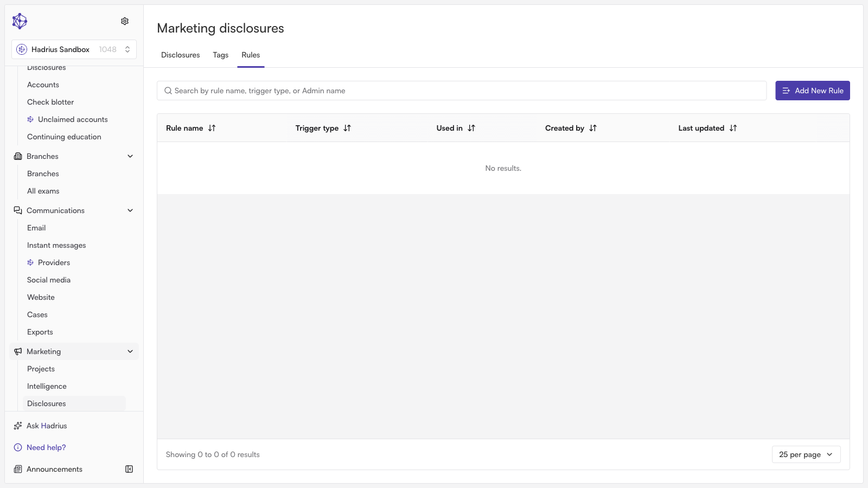Open the Need help? link
Screen dimensions: 868x488
46,447
